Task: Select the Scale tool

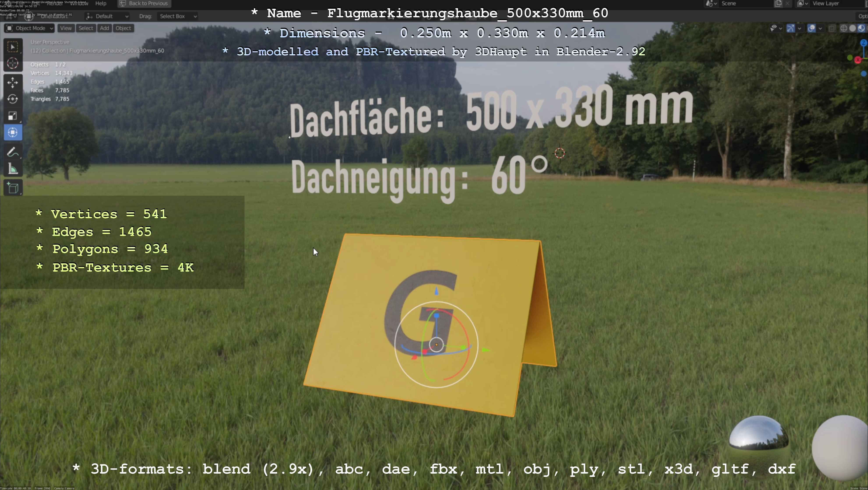Action: (x=13, y=116)
